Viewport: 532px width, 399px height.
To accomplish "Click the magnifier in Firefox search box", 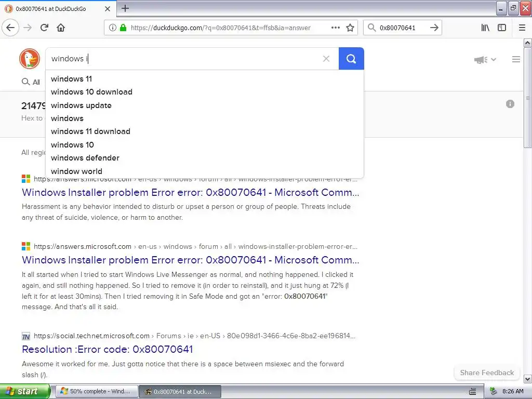I will (x=372, y=28).
